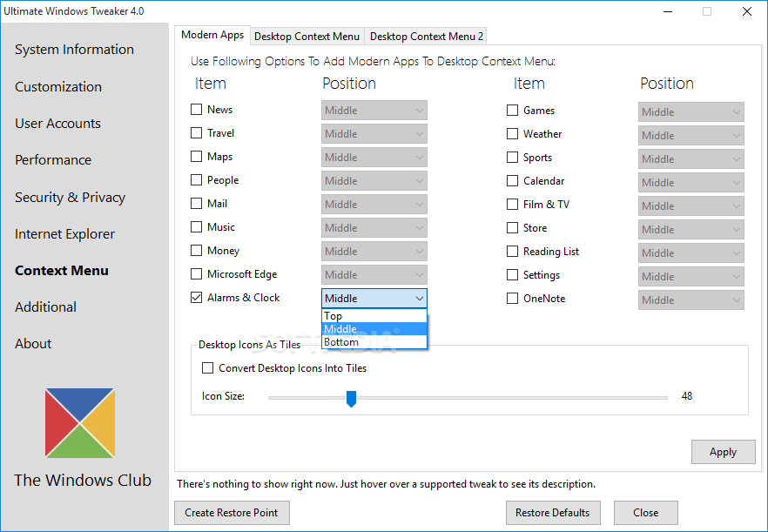
Task: Click The Windows Club logo
Action: tap(80, 423)
